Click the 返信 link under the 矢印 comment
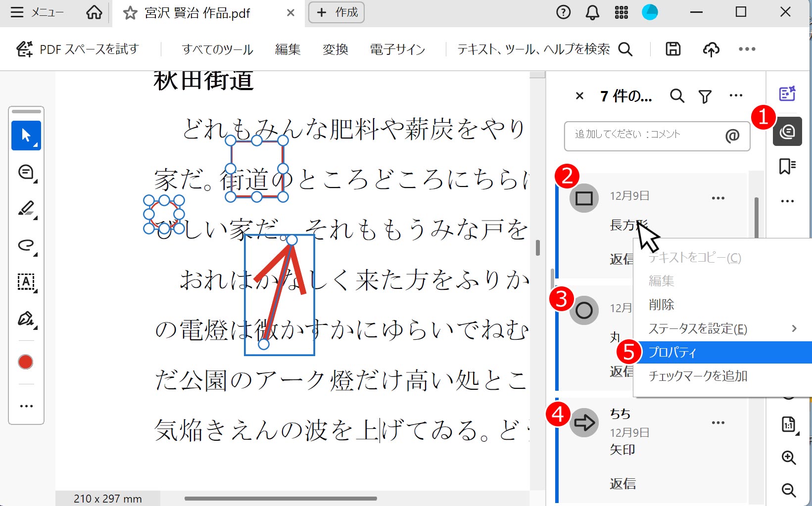The height and width of the screenshot is (506, 812). pos(622,483)
